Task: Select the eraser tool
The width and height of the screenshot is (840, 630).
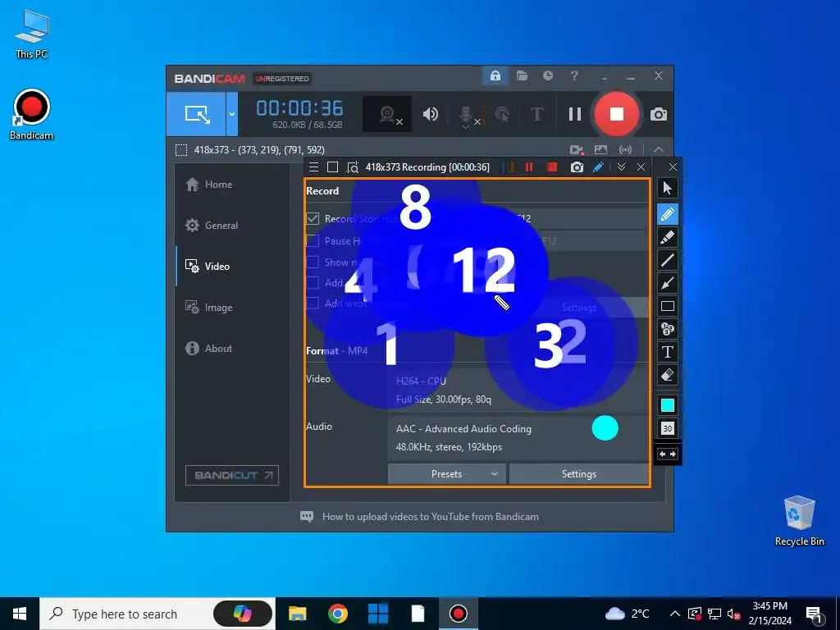Action: tap(668, 375)
